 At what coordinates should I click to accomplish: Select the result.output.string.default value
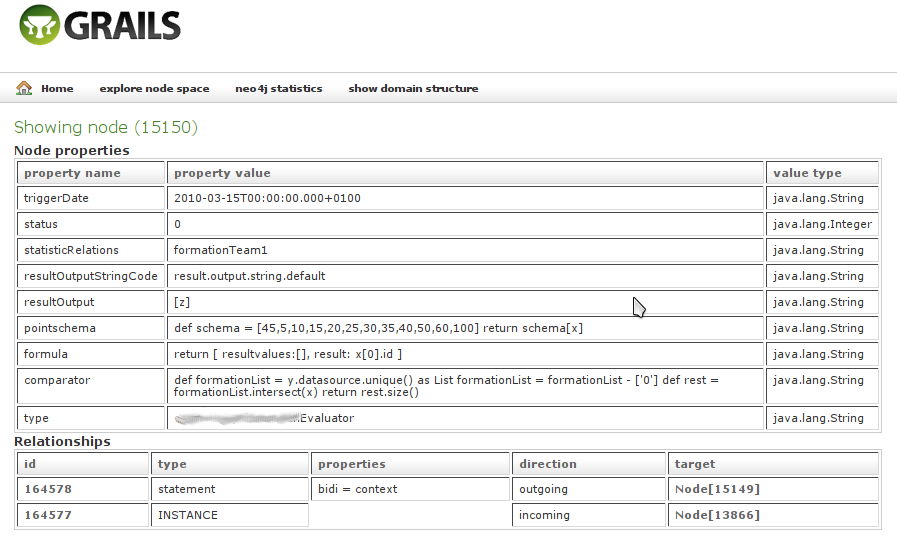pos(249,276)
